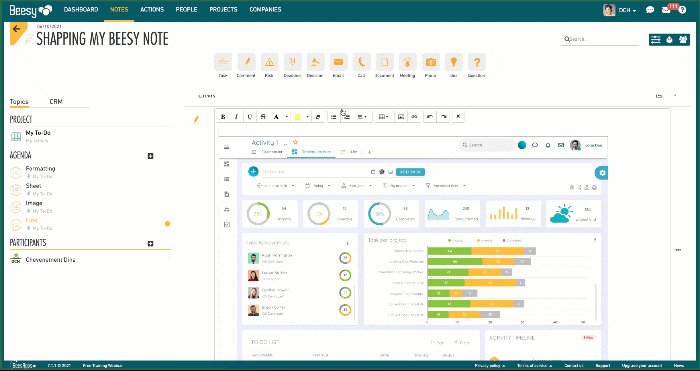Viewport: 700px width, 371px height.
Task: Open the mail inbox with red badge
Action: [x=667, y=10]
